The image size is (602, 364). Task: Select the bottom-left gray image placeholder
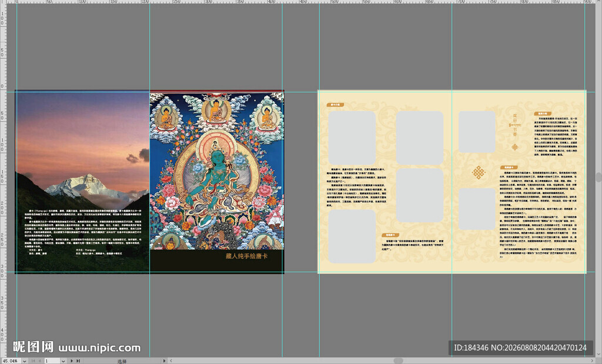point(352,236)
